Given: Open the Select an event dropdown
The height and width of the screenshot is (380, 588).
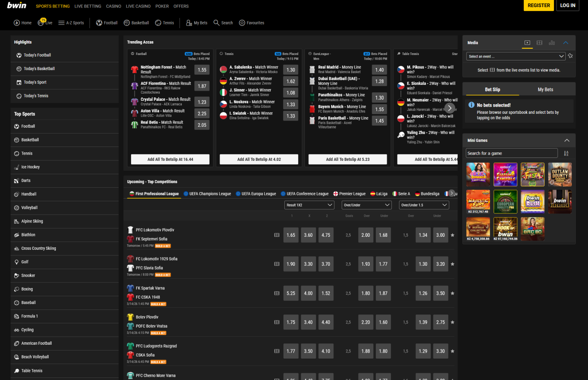Looking at the screenshot, I should pyautogui.click(x=515, y=56).
